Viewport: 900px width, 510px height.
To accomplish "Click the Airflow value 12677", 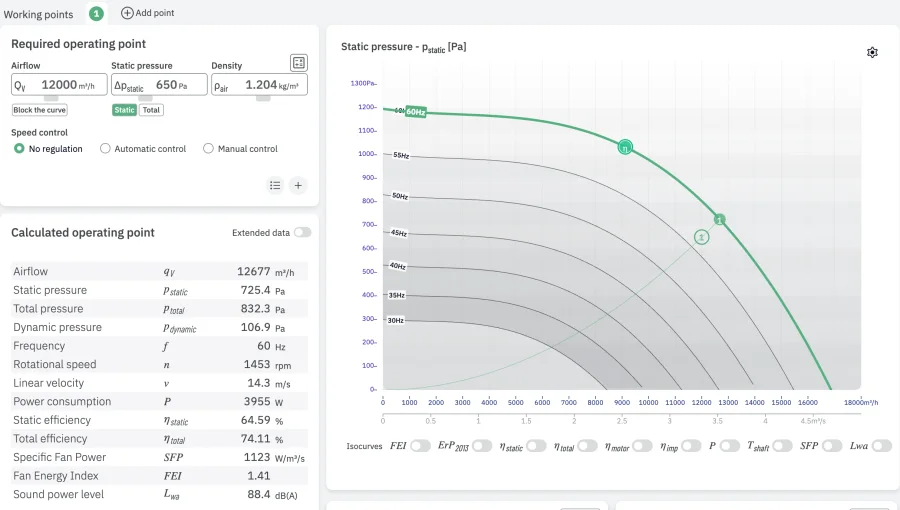I will click(x=253, y=271).
